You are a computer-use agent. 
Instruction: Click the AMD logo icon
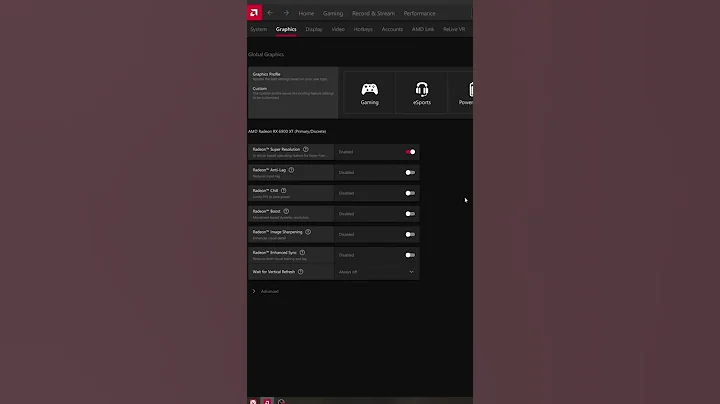(254, 13)
